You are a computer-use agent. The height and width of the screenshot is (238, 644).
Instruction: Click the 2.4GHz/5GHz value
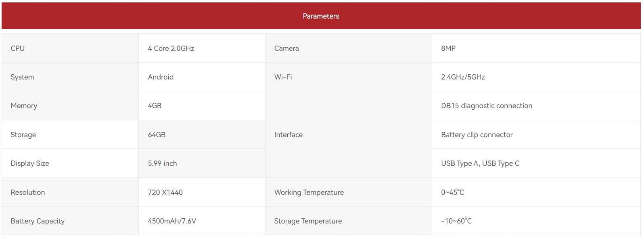click(x=463, y=77)
